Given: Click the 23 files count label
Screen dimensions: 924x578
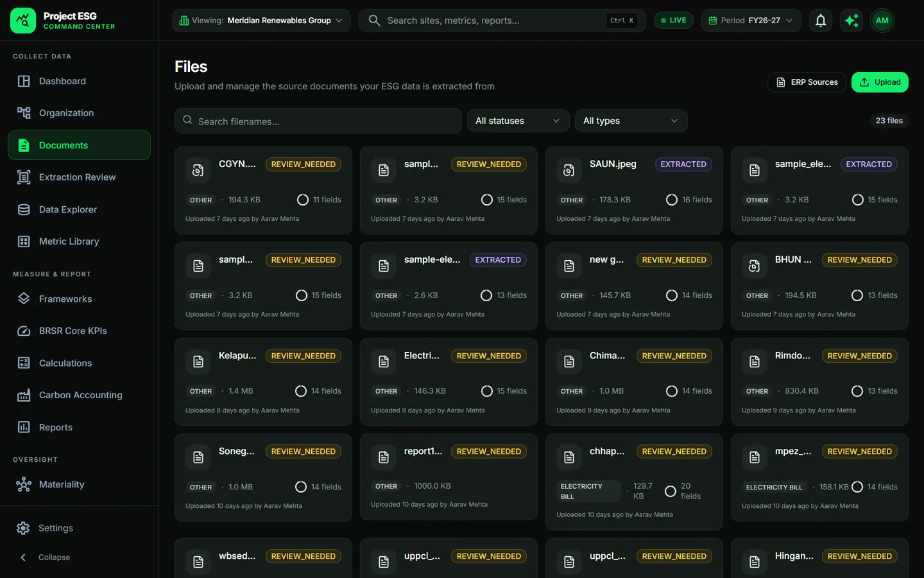Looking at the screenshot, I should pyautogui.click(x=889, y=121).
